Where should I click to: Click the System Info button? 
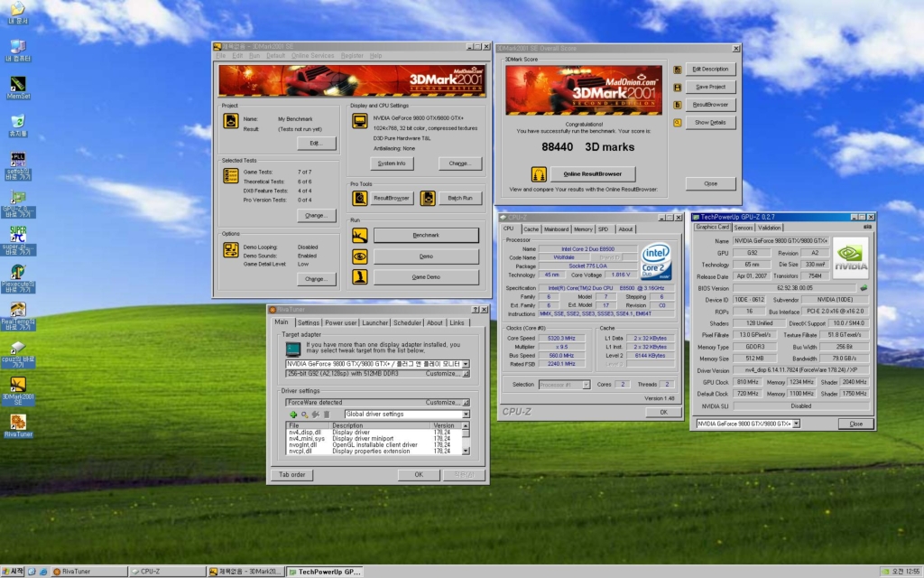tap(392, 163)
